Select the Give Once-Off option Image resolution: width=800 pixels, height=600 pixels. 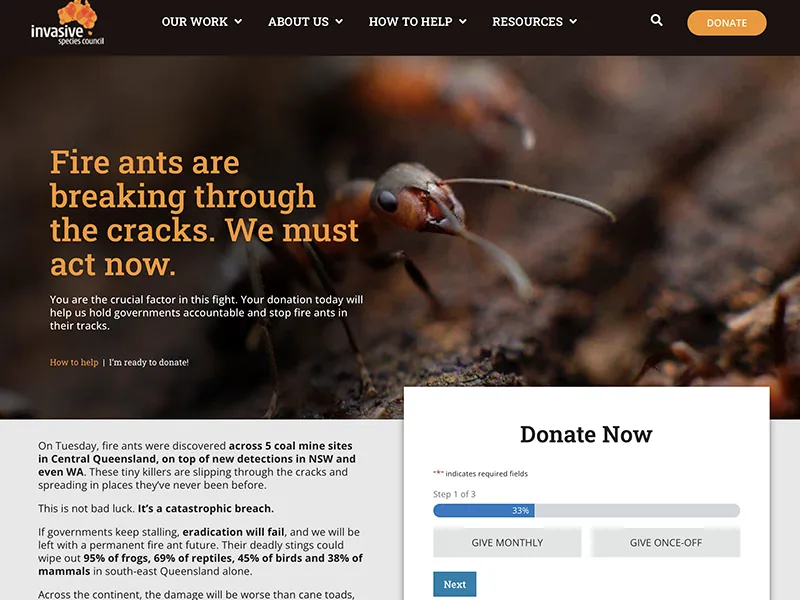[x=666, y=542]
